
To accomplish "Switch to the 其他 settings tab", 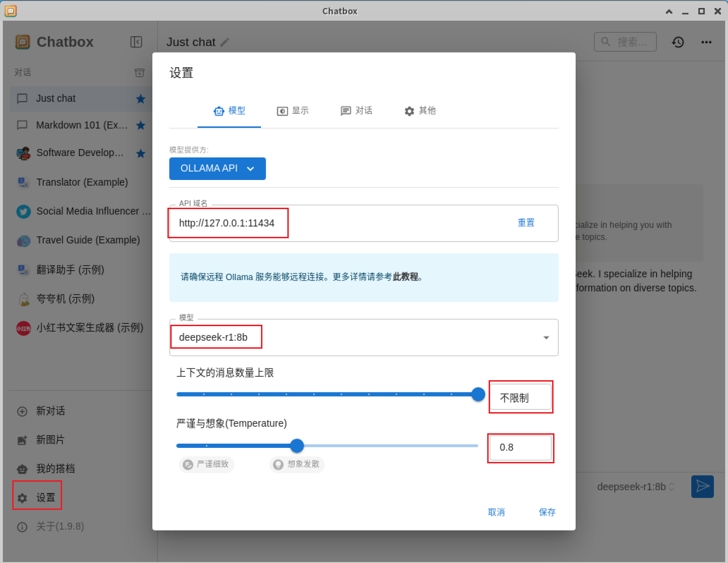I will click(420, 111).
